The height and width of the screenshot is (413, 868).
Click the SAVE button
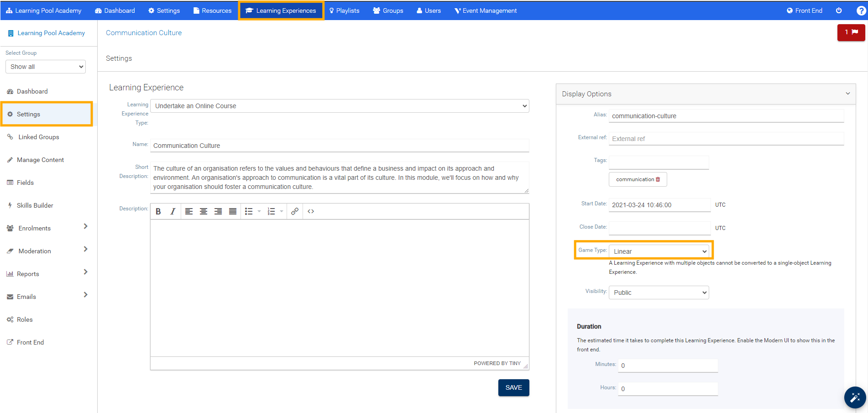(x=513, y=387)
